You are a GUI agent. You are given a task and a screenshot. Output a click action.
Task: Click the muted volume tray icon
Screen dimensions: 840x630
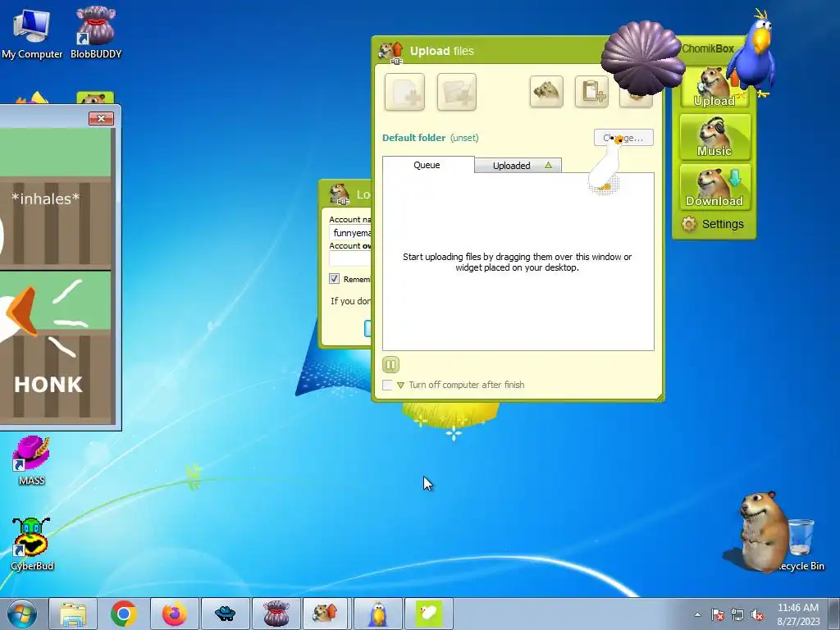click(x=757, y=614)
